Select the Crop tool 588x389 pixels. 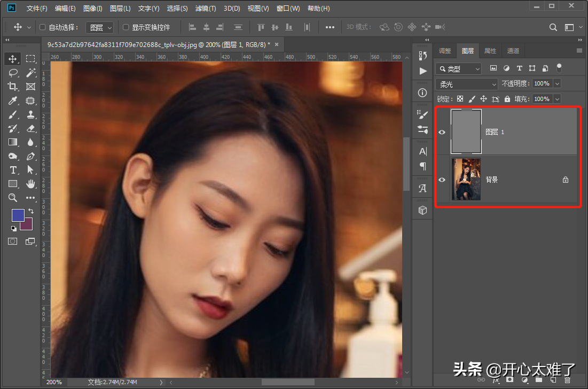(x=13, y=87)
